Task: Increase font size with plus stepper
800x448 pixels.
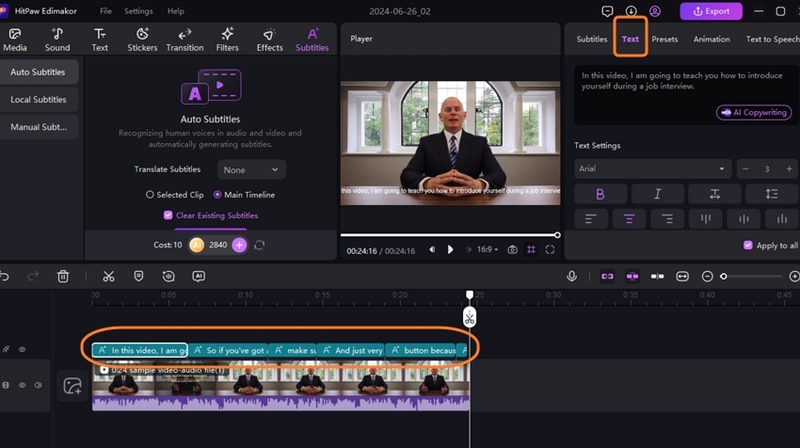Action: tap(789, 169)
